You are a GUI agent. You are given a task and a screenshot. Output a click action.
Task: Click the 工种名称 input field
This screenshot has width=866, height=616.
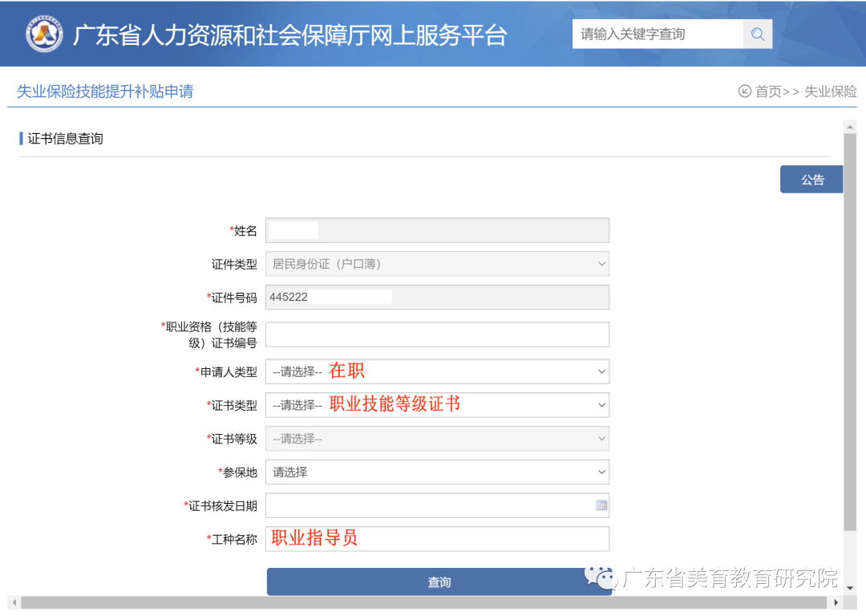pyautogui.click(x=437, y=539)
